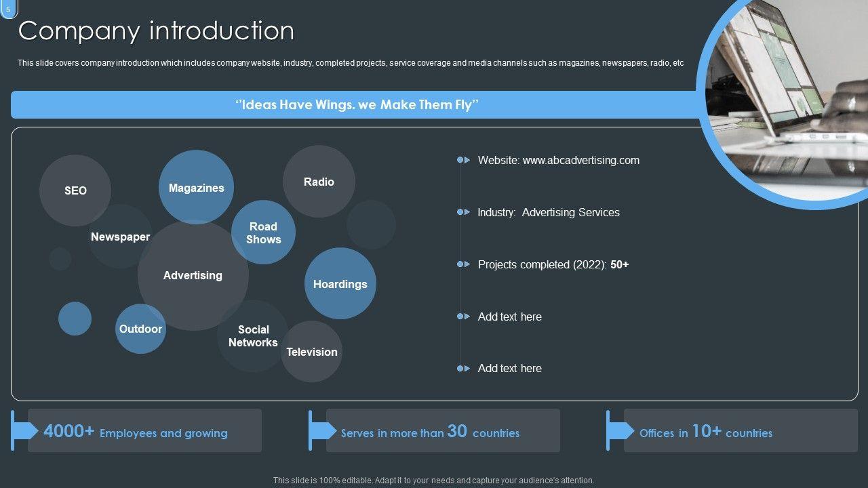Viewport: 868px width, 488px height.
Task: Click the Offices in 10+ countries box
Action: tap(741, 430)
